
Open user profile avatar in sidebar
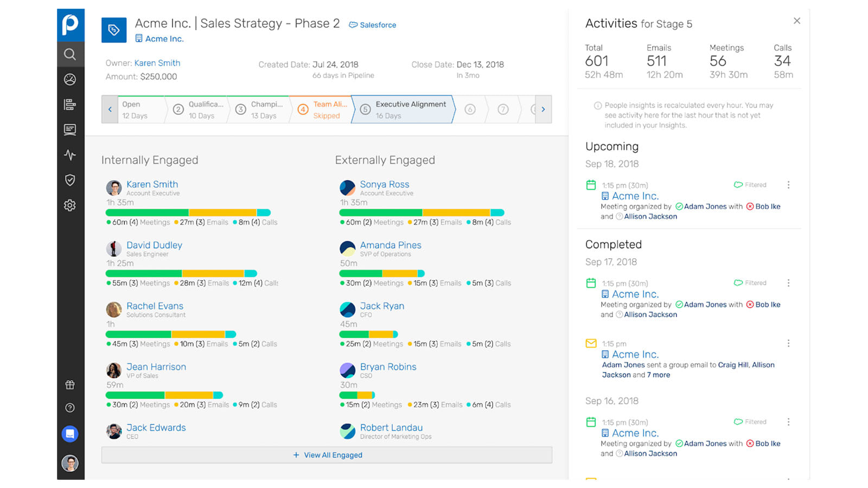[x=70, y=463]
